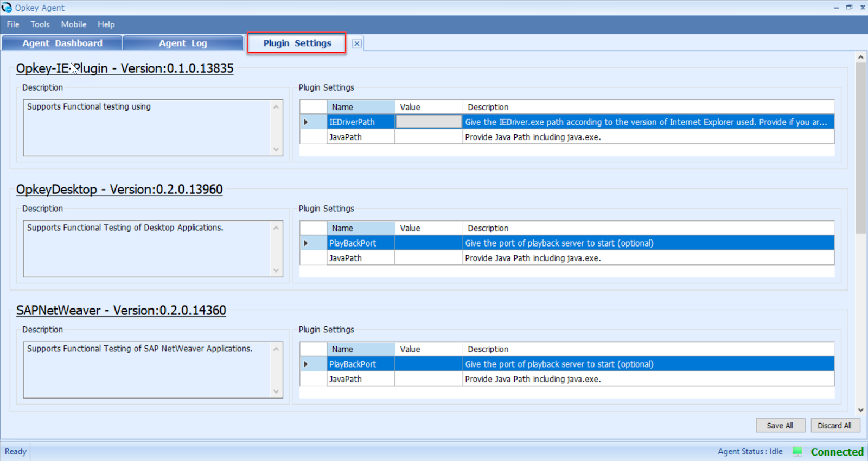Open the Tools menu
This screenshot has width=868, height=461.
[x=40, y=24]
